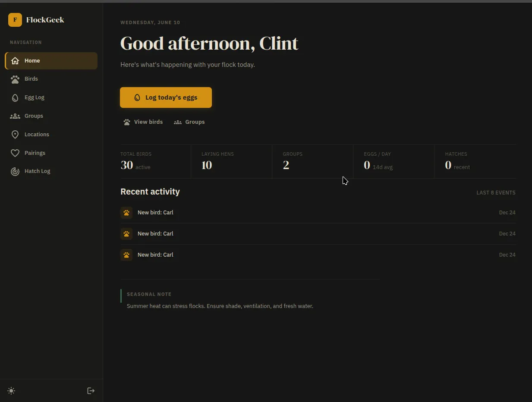Viewport: 532px width, 402px height.
Task: Open Groups in the sidebar
Action: [51, 116]
